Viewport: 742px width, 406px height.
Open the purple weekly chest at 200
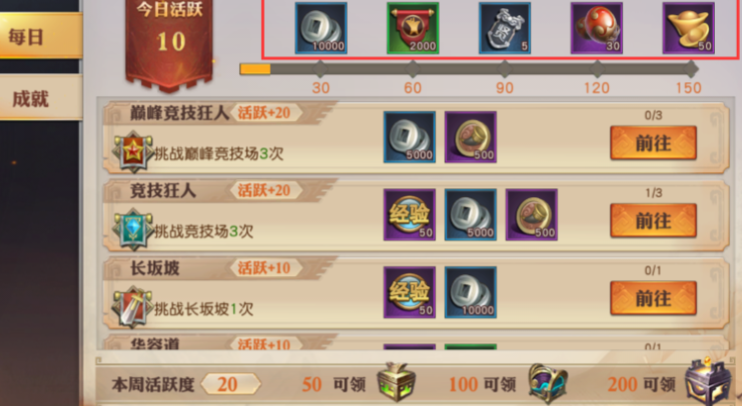[705, 382]
